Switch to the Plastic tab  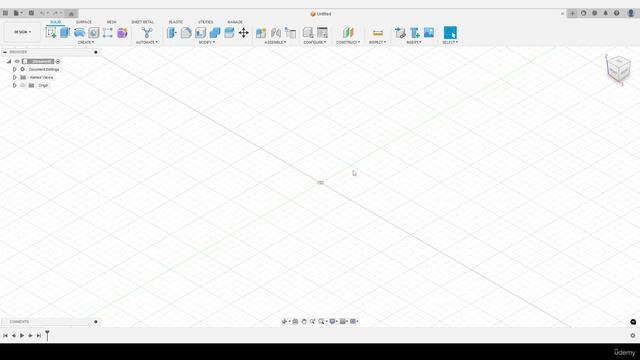176,22
